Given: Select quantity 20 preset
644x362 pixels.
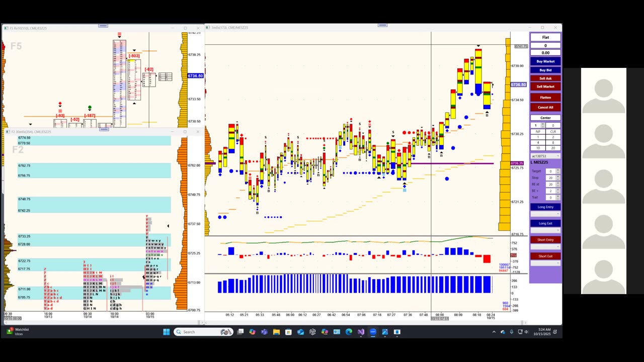Looking at the screenshot, I should pos(553,148).
